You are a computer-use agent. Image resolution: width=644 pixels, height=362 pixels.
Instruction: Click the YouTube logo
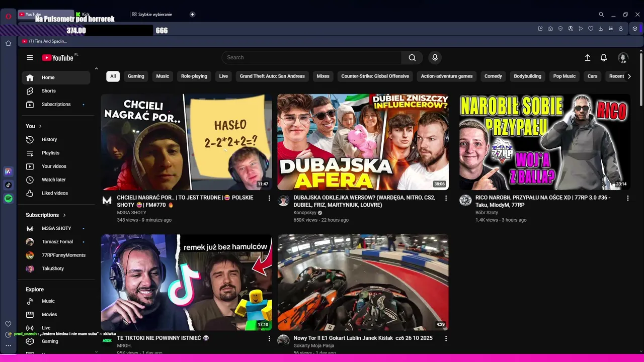click(58, 58)
